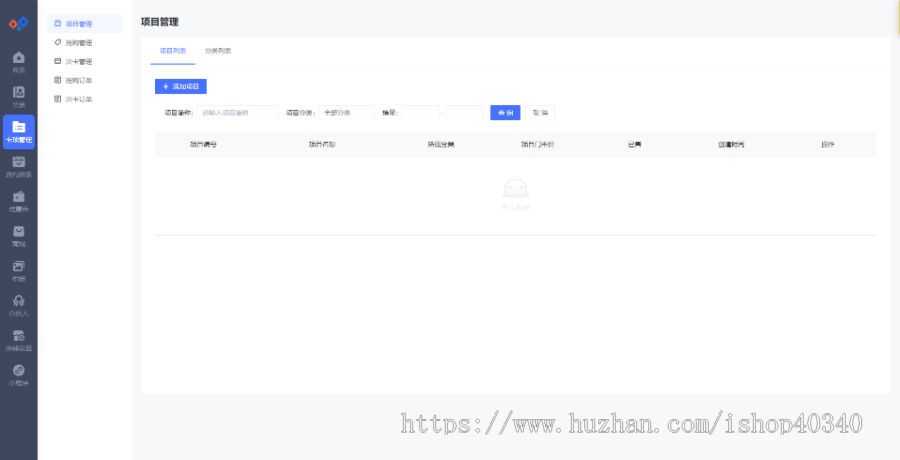Click the 操作 column header

828,145
